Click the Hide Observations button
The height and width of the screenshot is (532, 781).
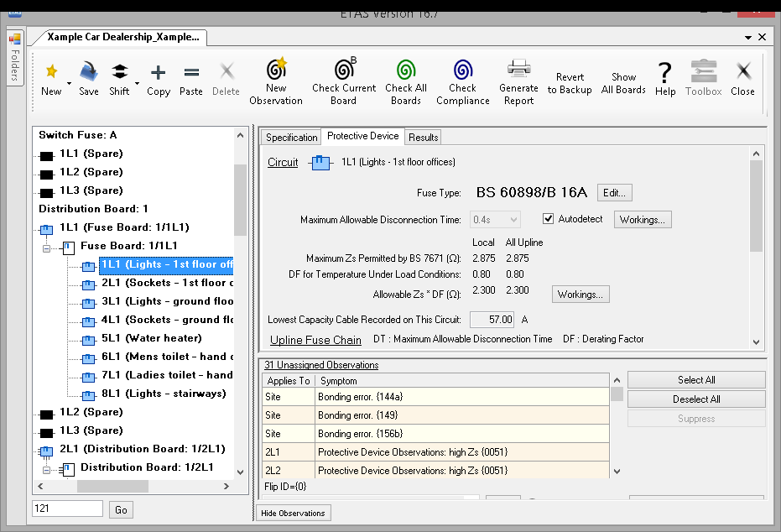294,513
